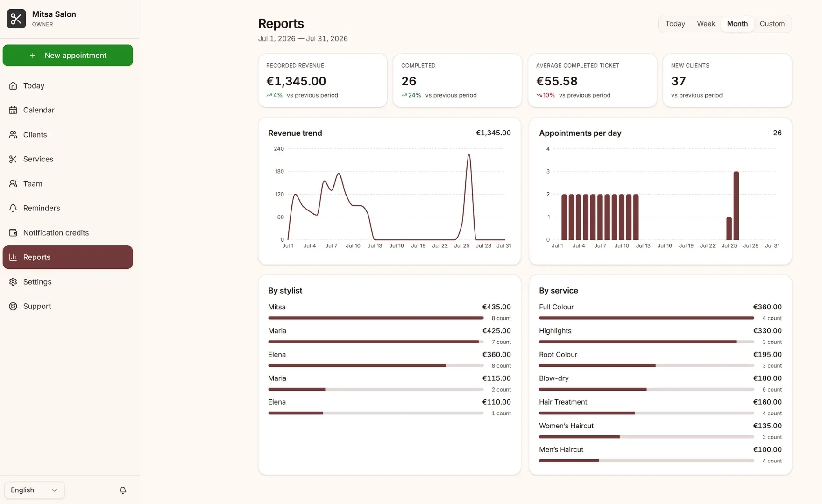Click the Notification credits wallet icon
Image resolution: width=822 pixels, height=504 pixels.
[x=13, y=233]
